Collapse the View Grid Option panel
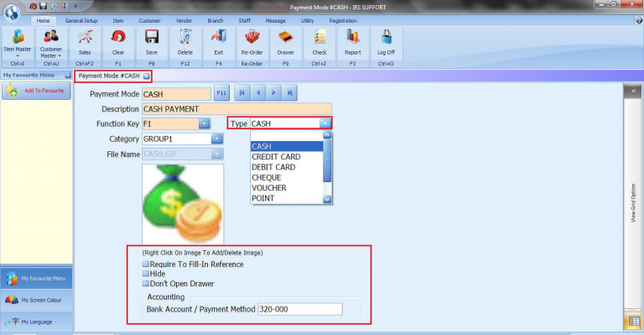 (x=633, y=91)
